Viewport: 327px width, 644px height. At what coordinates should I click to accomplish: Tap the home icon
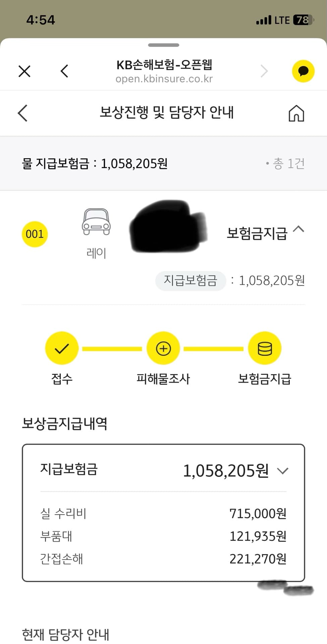[296, 113]
